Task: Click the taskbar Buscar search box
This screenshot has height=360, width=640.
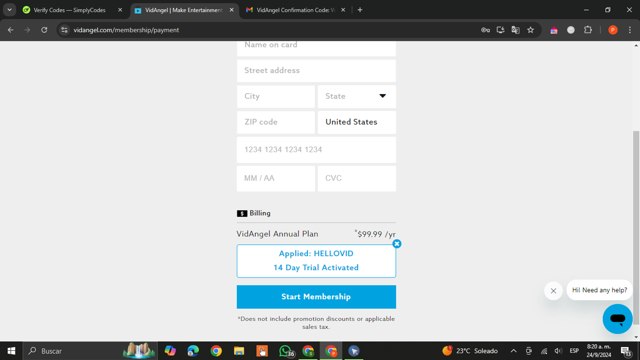Action: (90, 351)
